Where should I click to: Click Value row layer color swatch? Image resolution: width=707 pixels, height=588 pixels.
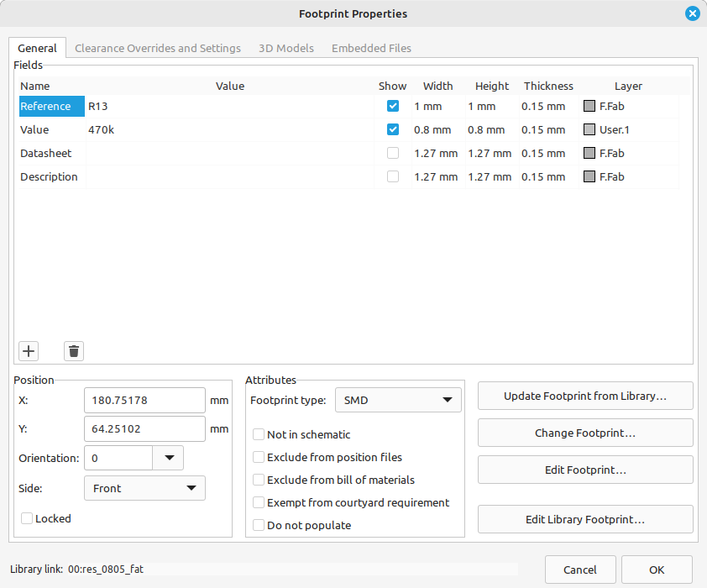click(x=589, y=129)
